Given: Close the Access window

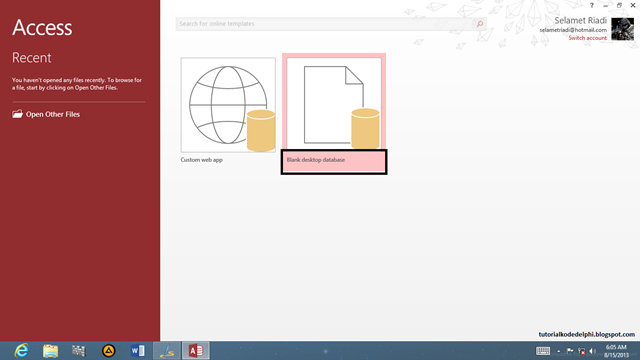Looking at the screenshot, I should [633, 5].
